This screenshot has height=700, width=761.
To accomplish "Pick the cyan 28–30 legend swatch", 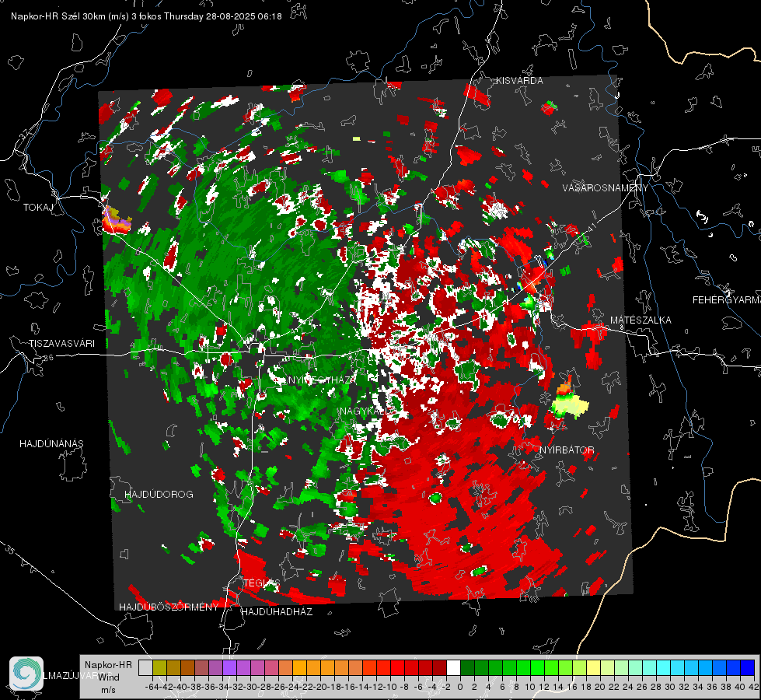I will click(x=664, y=667).
